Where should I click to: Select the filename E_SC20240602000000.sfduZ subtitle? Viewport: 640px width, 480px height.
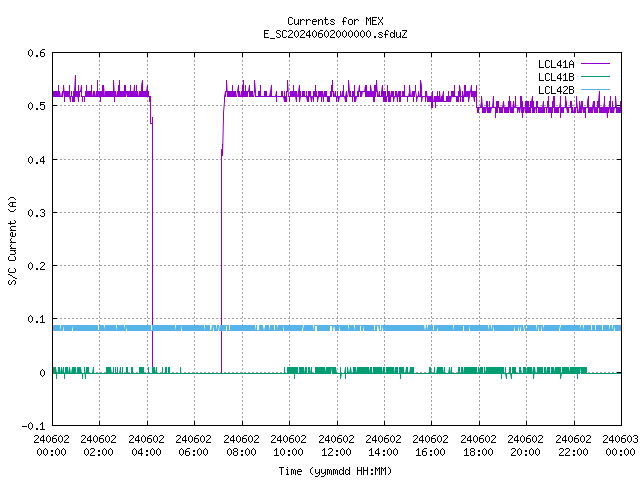pyautogui.click(x=335, y=34)
